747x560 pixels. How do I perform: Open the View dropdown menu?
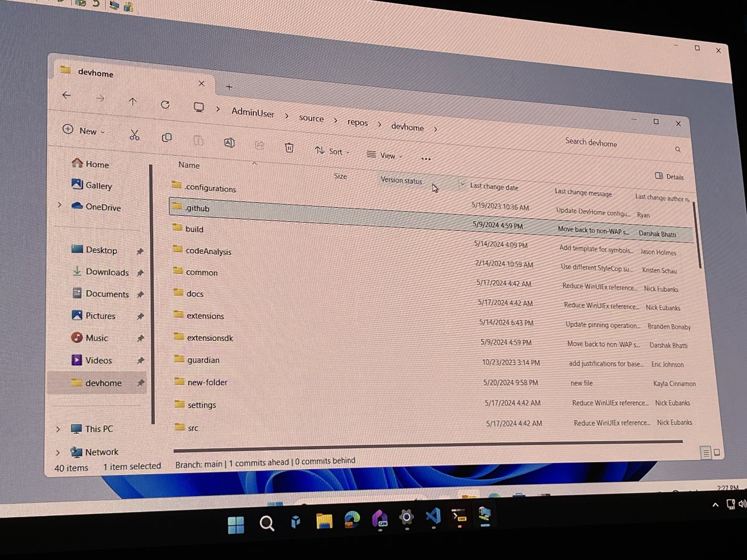384,155
